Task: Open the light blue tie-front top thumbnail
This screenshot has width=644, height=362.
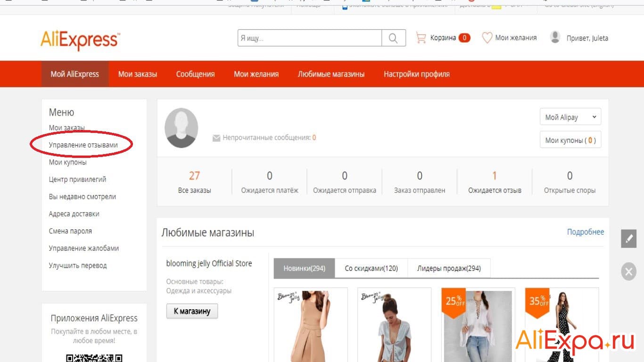Action: point(395,325)
